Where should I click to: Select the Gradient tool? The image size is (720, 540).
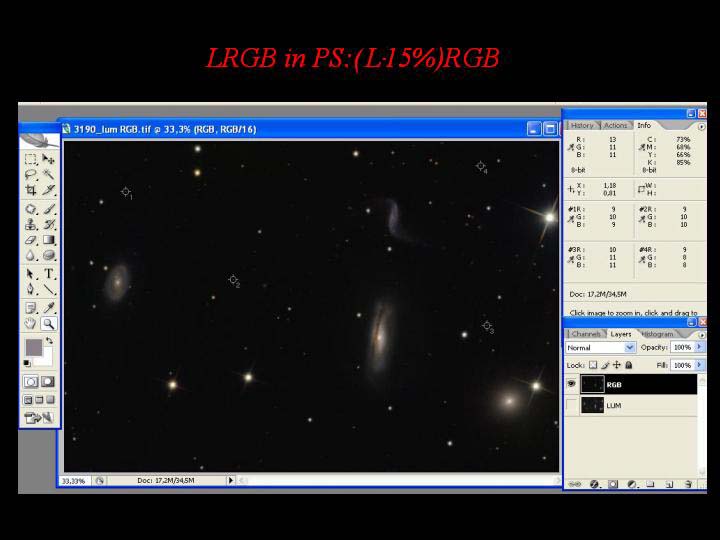(x=48, y=240)
